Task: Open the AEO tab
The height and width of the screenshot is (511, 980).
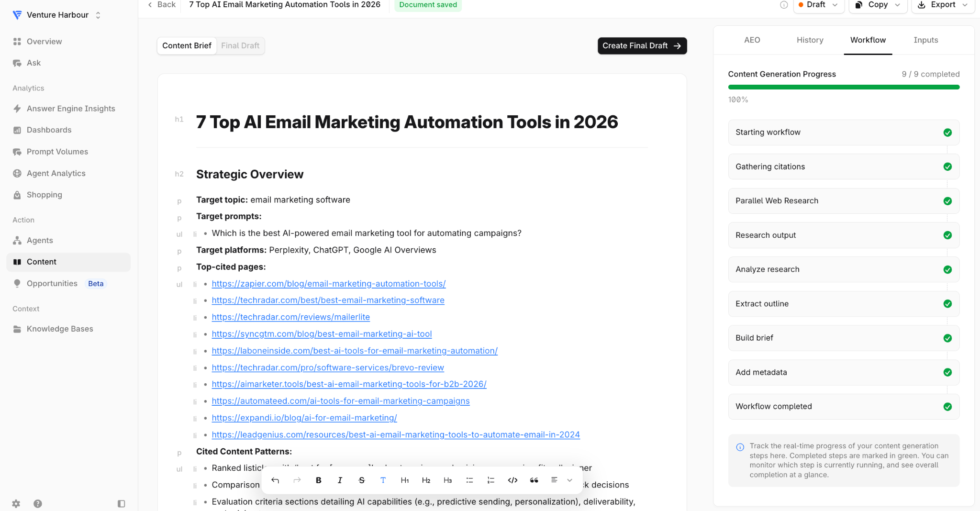Action: pyautogui.click(x=752, y=40)
